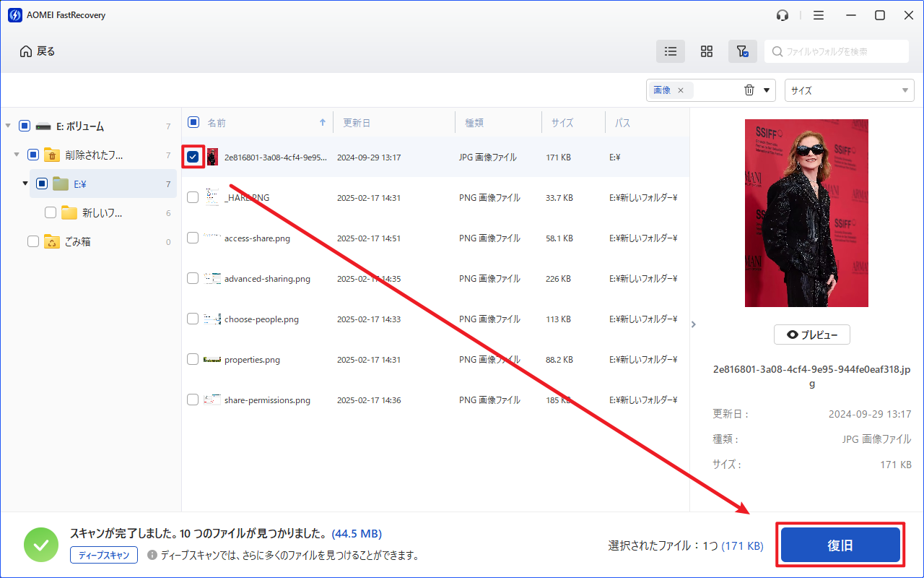Select the 新しいフ... folder in tree
The width and height of the screenshot is (924, 578).
[102, 212]
